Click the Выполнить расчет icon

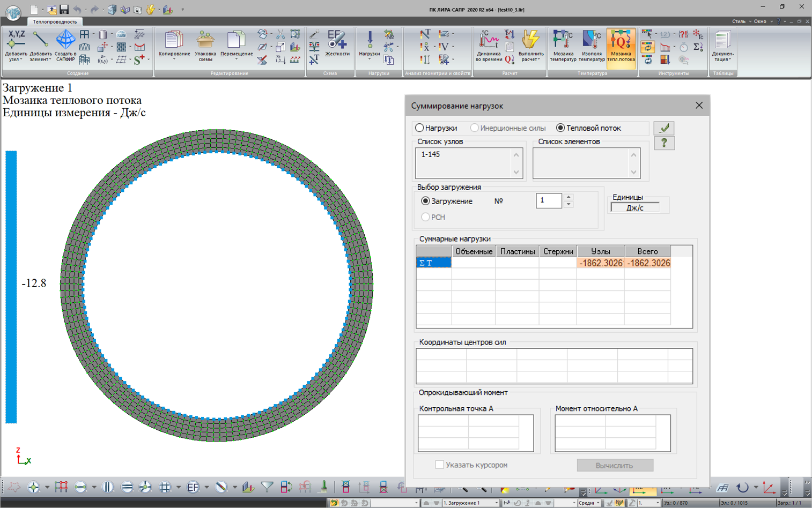pos(531,45)
